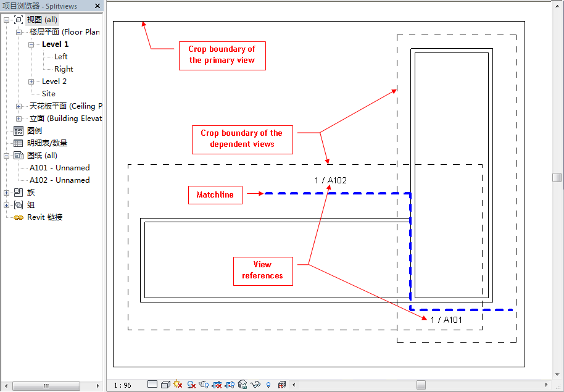Select the 楼层平面 (Floor Plan) label
The image size is (564, 392).
click(x=64, y=32)
